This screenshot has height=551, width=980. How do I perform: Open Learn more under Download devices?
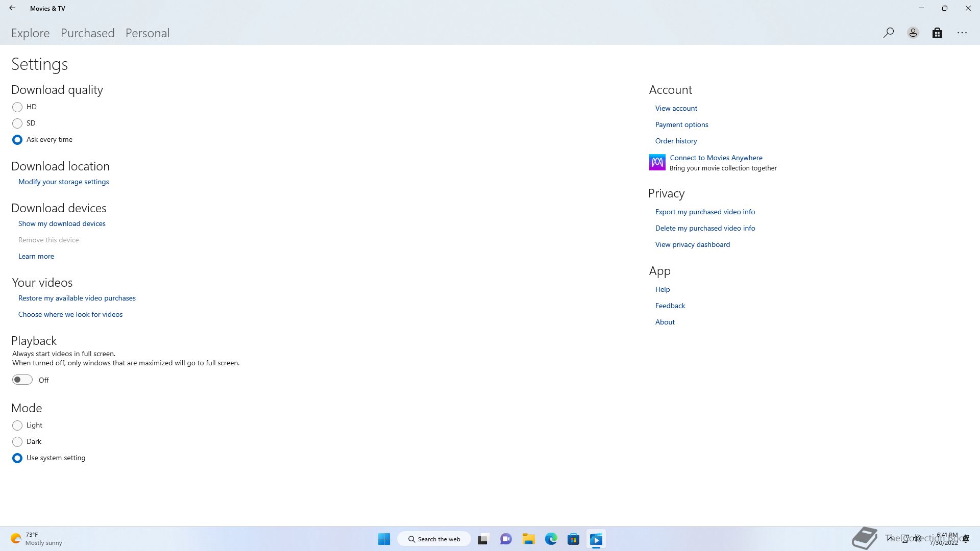(x=36, y=256)
